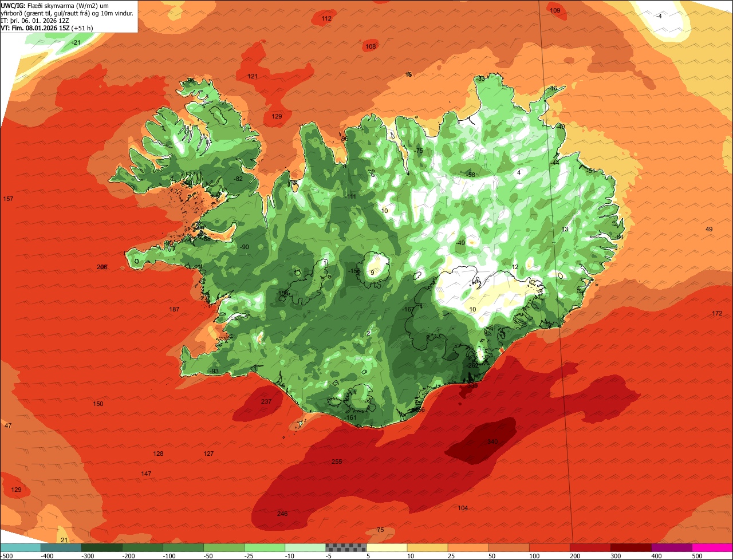
Task: Click the map value '-51' on the east coast
Action: (591, 171)
